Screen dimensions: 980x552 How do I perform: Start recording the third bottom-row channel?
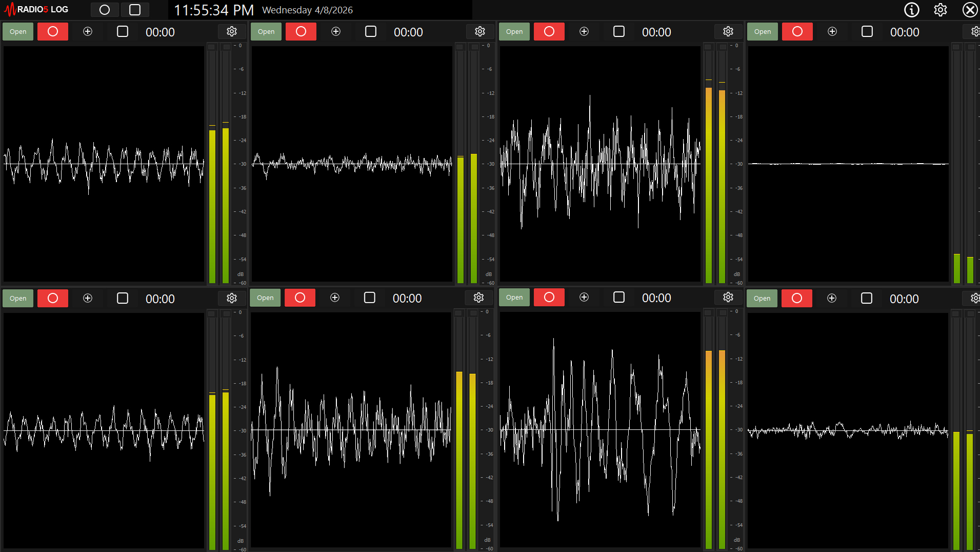click(x=549, y=298)
